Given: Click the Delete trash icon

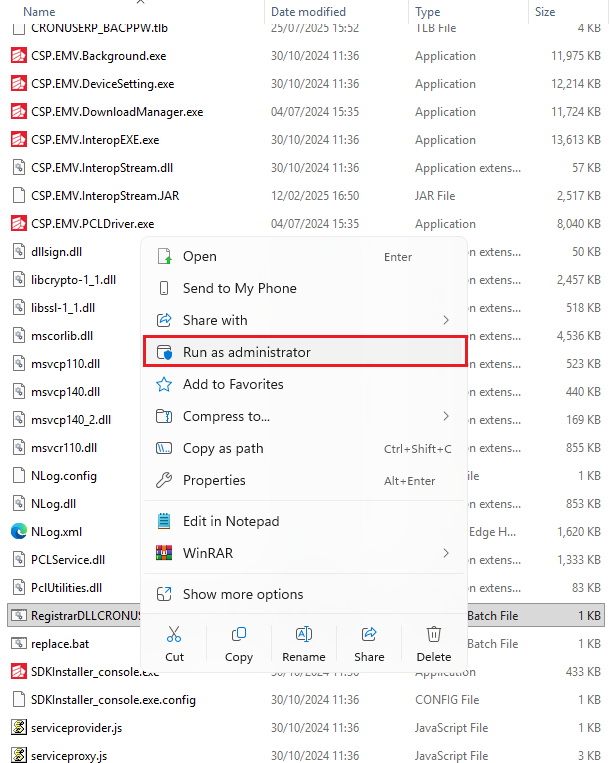Looking at the screenshot, I should click(x=434, y=634).
